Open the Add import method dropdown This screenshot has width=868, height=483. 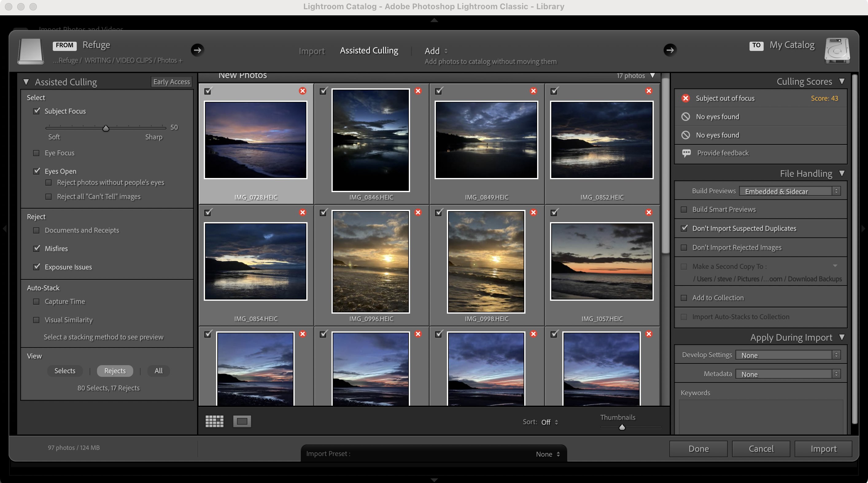pos(436,51)
